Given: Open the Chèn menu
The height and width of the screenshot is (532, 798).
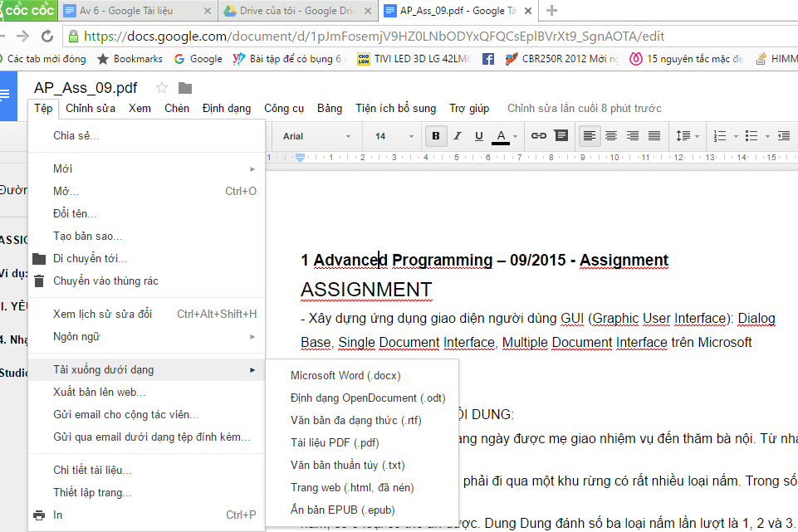Looking at the screenshot, I should tap(176, 108).
